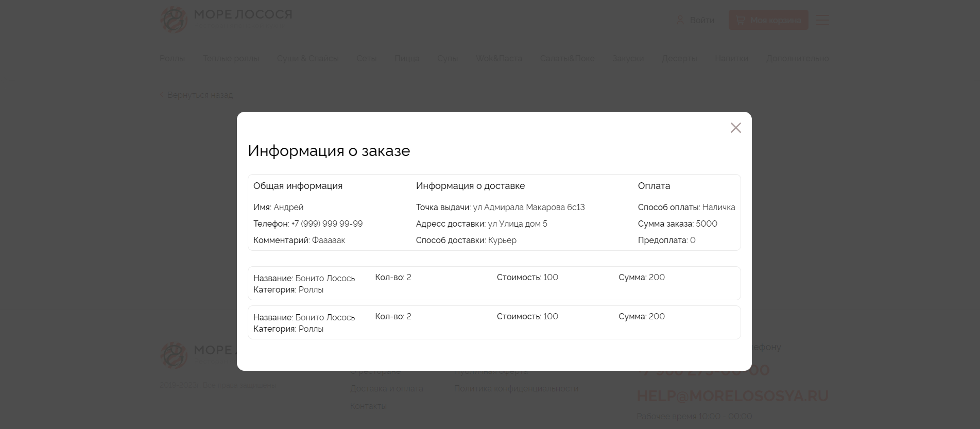Screen dimensions: 980x429
Task: Open Суши & Спайсы category
Action: point(307,58)
